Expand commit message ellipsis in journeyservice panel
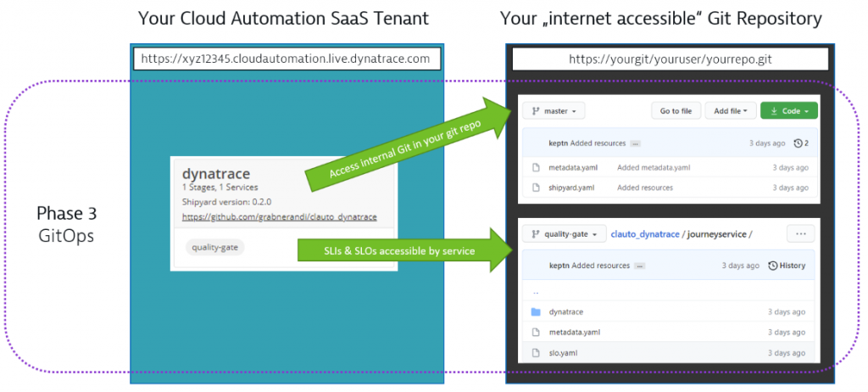Image resolution: width=868 pixels, height=392 pixels. pyautogui.click(x=639, y=266)
